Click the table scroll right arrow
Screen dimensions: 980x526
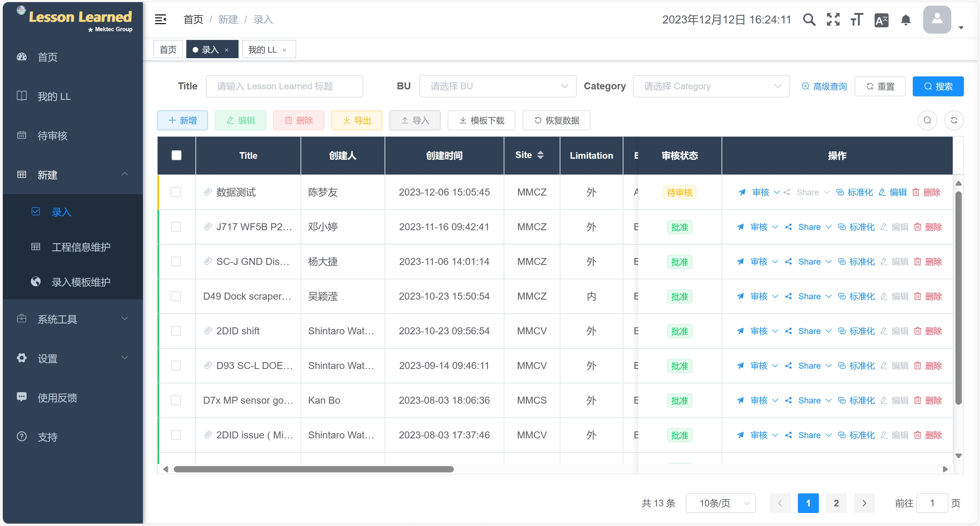click(945, 469)
